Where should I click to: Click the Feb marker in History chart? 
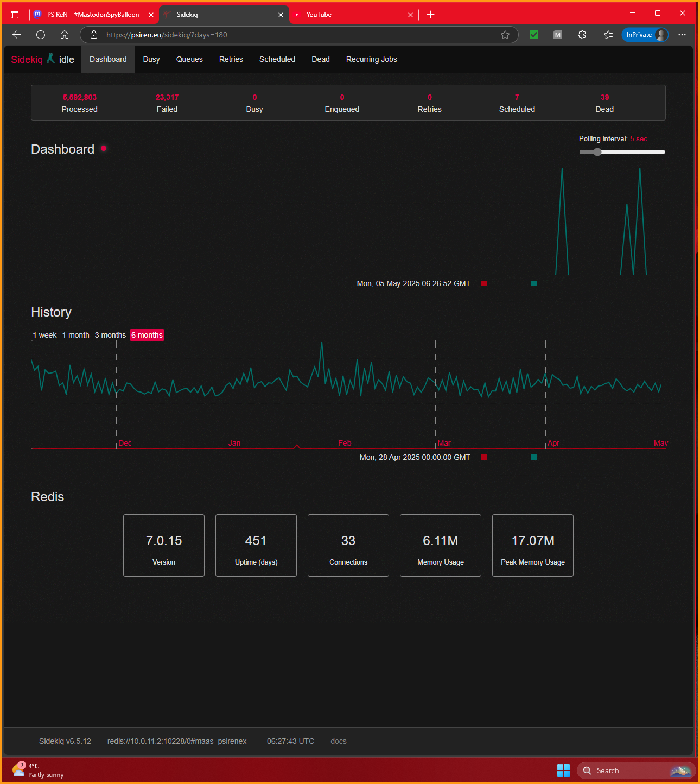pyautogui.click(x=345, y=443)
